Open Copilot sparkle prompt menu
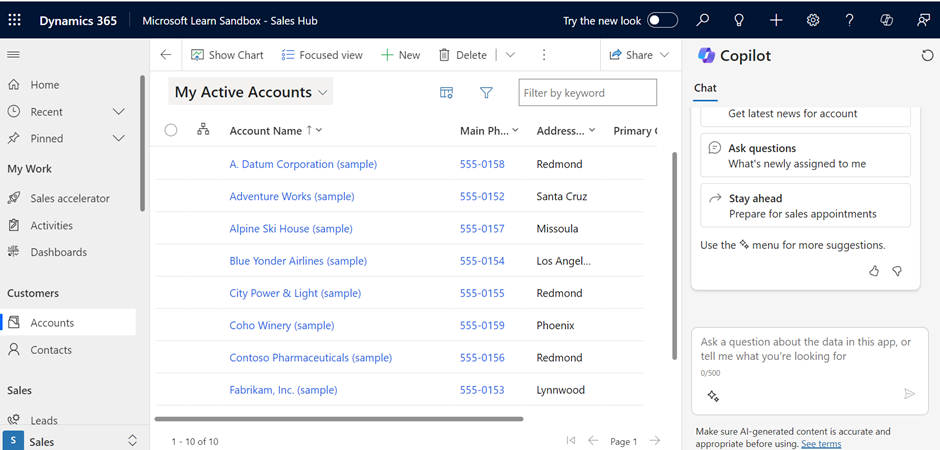 pyautogui.click(x=713, y=395)
